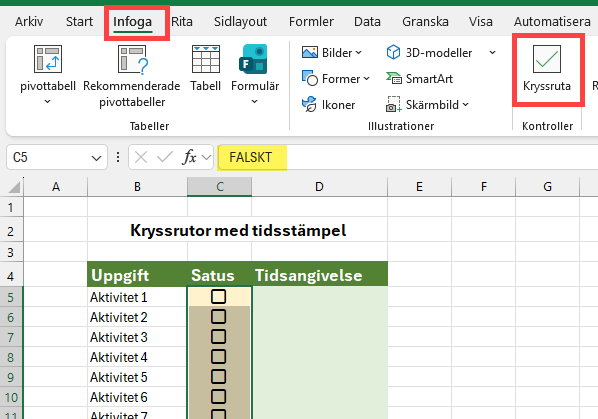Viewport: 598px width, 419px height.
Task: Tick the checkbox for Aktivitet 4
Action: tap(219, 356)
